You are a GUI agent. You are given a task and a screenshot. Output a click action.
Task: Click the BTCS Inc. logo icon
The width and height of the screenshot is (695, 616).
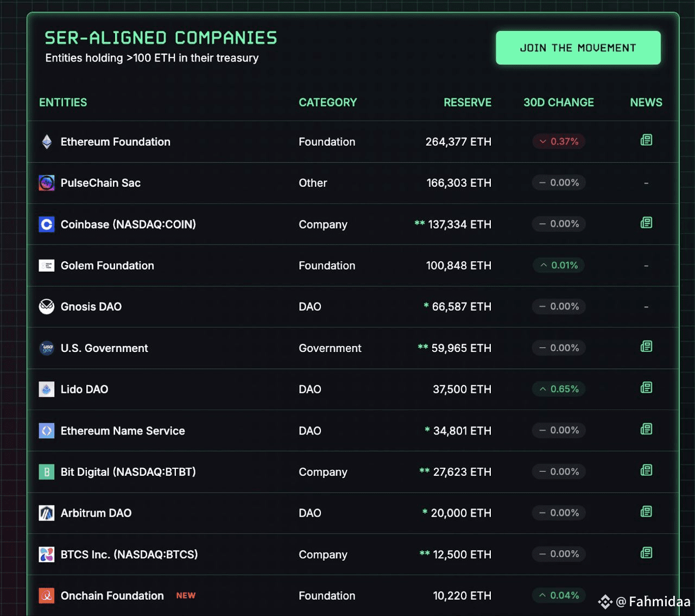point(47,555)
